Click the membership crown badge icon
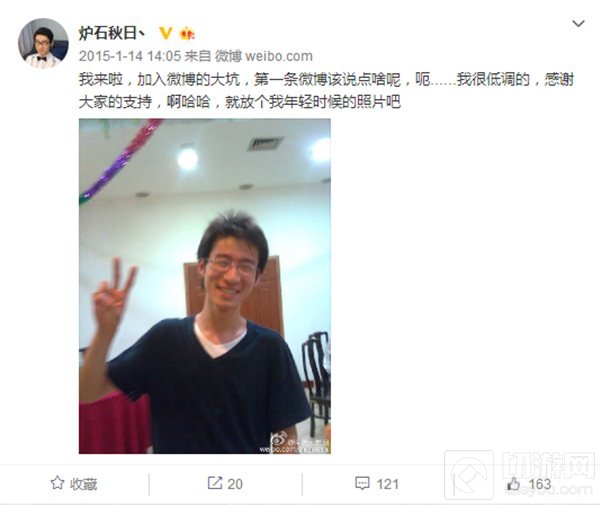 pyautogui.click(x=187, y=34)
